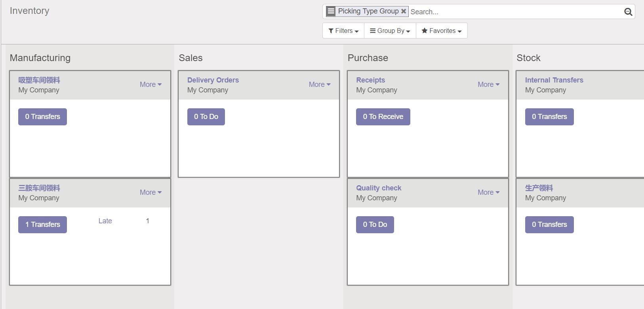The height and width of the screenshot is (309, 644).
Task: Expand More menu on Receipts card
Action: coord(488,84)
